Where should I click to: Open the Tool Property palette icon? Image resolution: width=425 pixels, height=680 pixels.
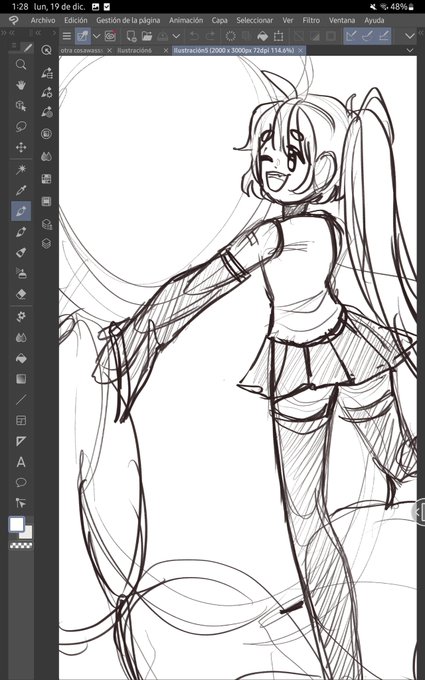pos(46,92)
